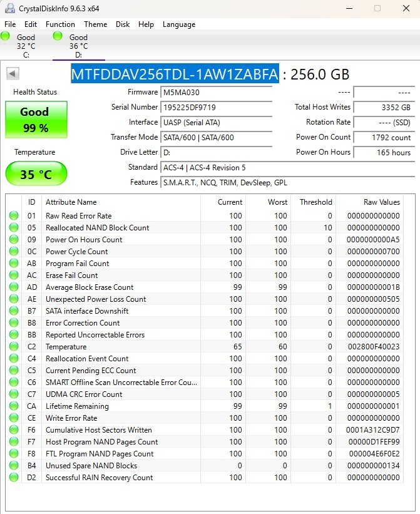Click the Power On Hours value 165 hours
This screenshot has width=420, height=514.
pos(384,153)
